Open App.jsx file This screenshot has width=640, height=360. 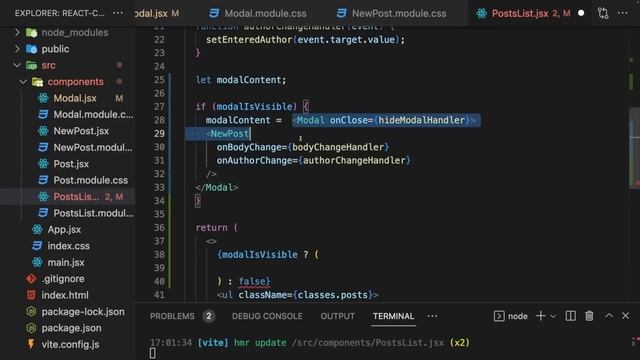point(64,229)
